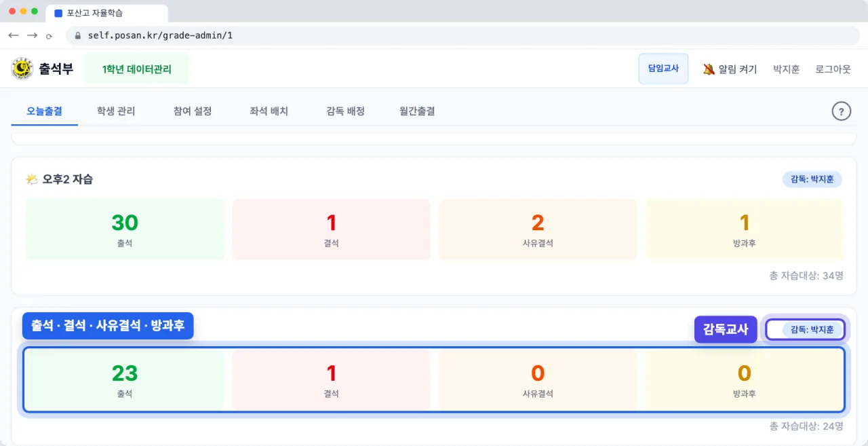The width and height of the screenshot is (868, 446).
Task: Click the 1 결석 card in 오후2 자습
Action: [332, 229]
